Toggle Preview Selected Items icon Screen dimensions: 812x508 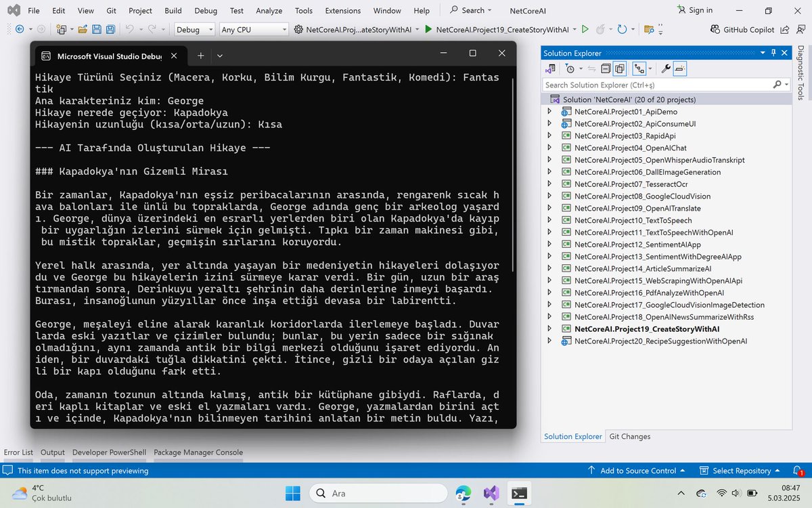680,68
